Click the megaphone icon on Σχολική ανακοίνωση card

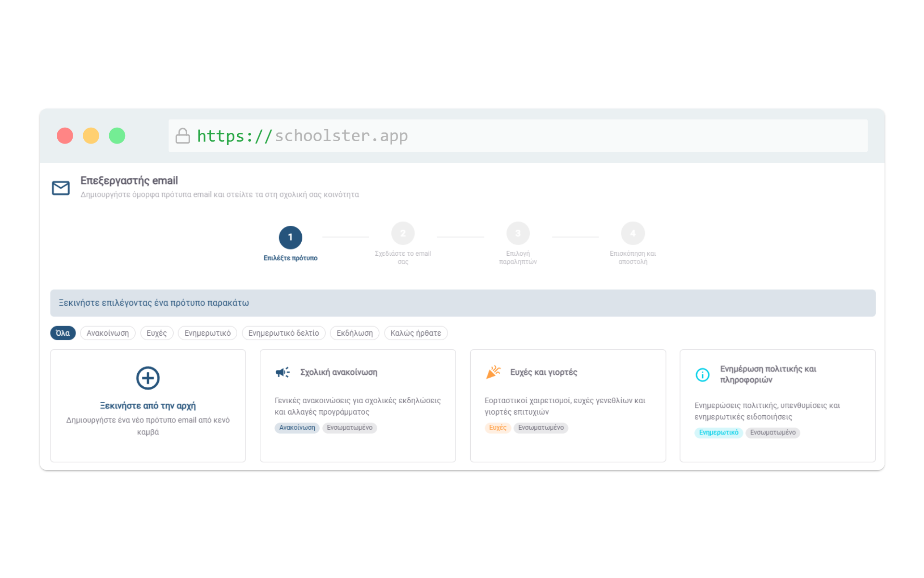point(283,372)
